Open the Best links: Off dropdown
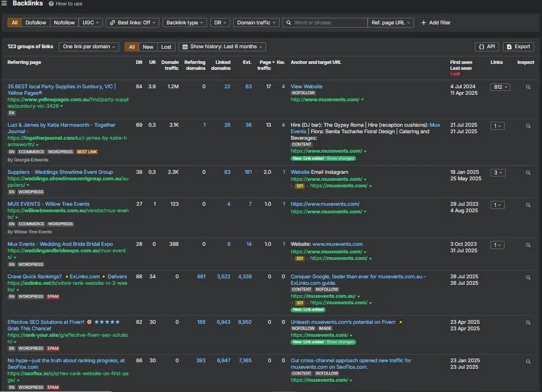The width and height of the screenshot is (542, 392). pyautogui.click(x=132, y=22)
